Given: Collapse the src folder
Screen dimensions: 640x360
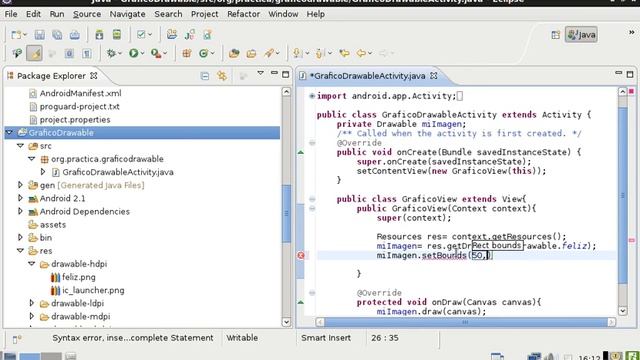Looking at the screenshot, I should [x=20, y=146].
